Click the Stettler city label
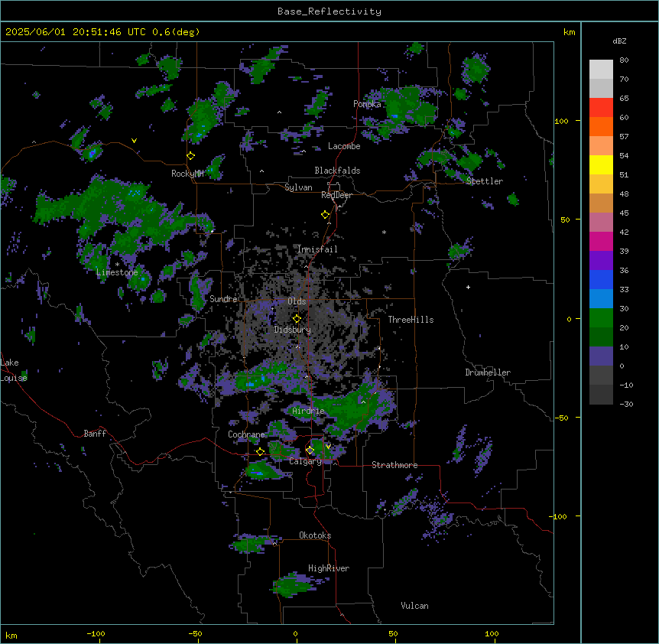This screenshot has height=644, width=659. click(x=485, y=181)
